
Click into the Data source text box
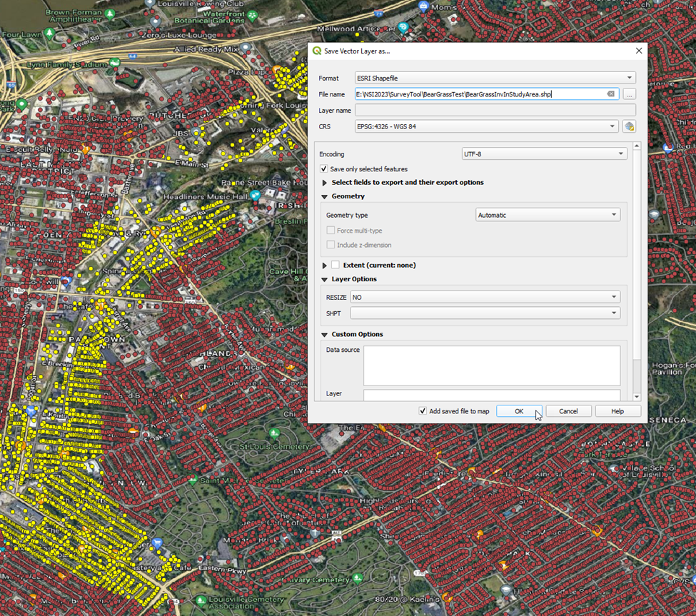point(491,365)
